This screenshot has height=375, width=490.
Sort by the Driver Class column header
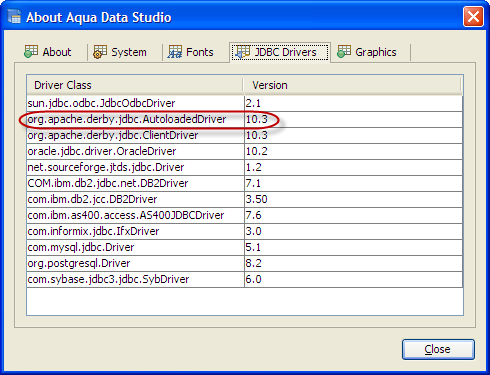[x=135, y=85]
